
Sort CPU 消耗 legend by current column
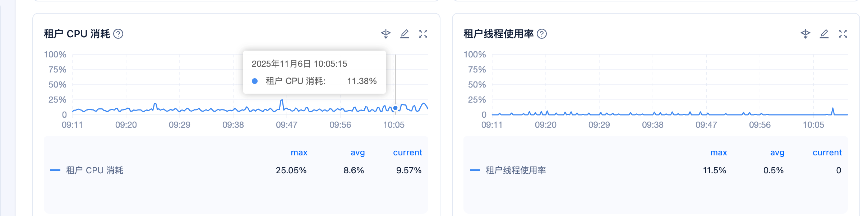(x=407, y=152)
